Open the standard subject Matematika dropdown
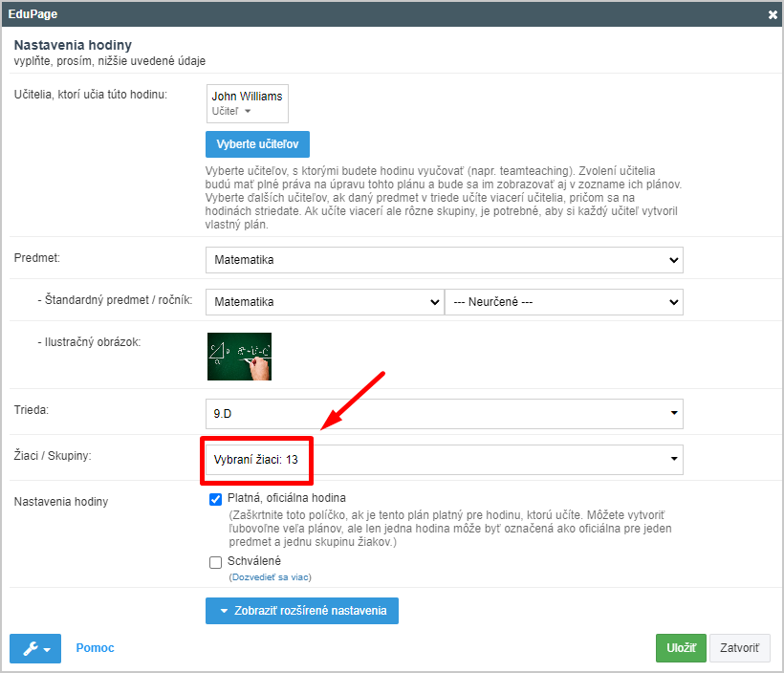The width and height of the screenshot is (784, 673). click(324, 302)
